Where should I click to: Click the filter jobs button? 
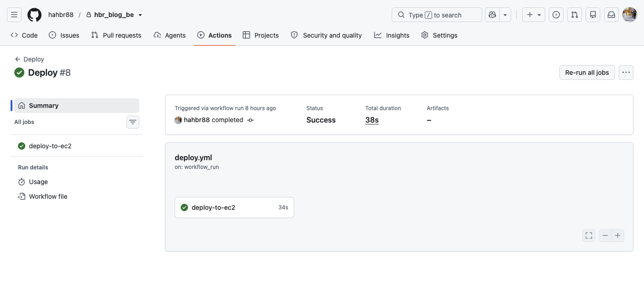pos(133,122)
